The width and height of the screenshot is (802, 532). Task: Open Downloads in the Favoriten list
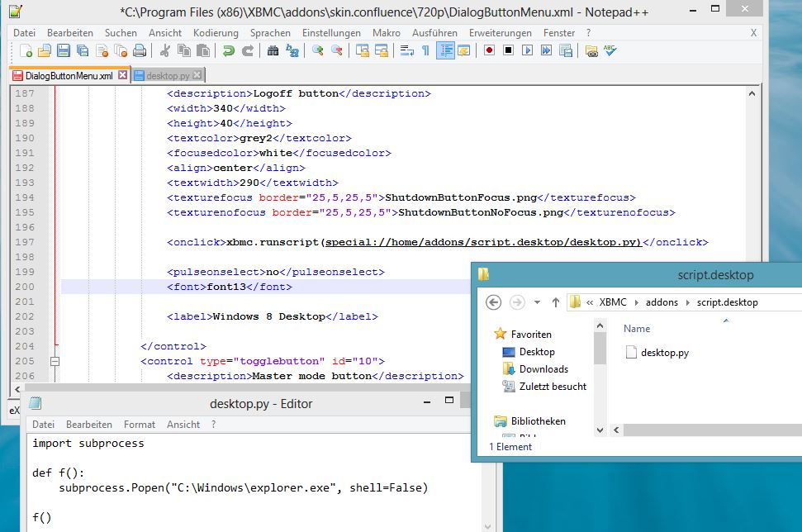point(543,369)
